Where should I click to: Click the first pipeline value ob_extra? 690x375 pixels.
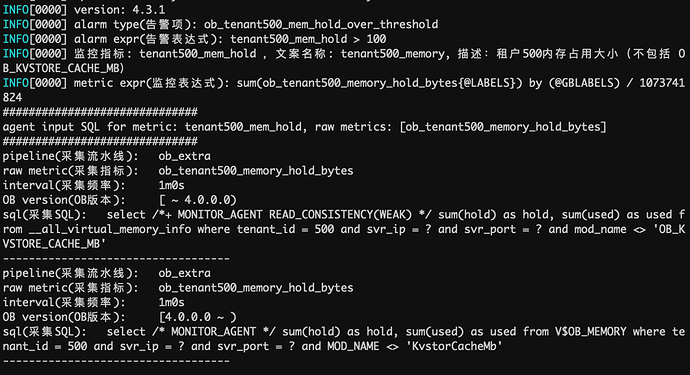(x=184, y=156)
